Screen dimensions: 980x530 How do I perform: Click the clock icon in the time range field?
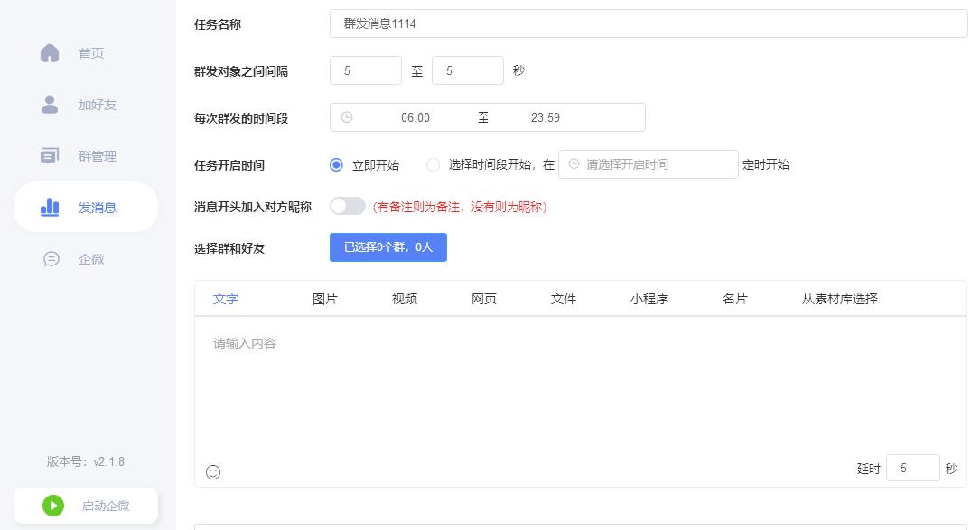(347, 117)
